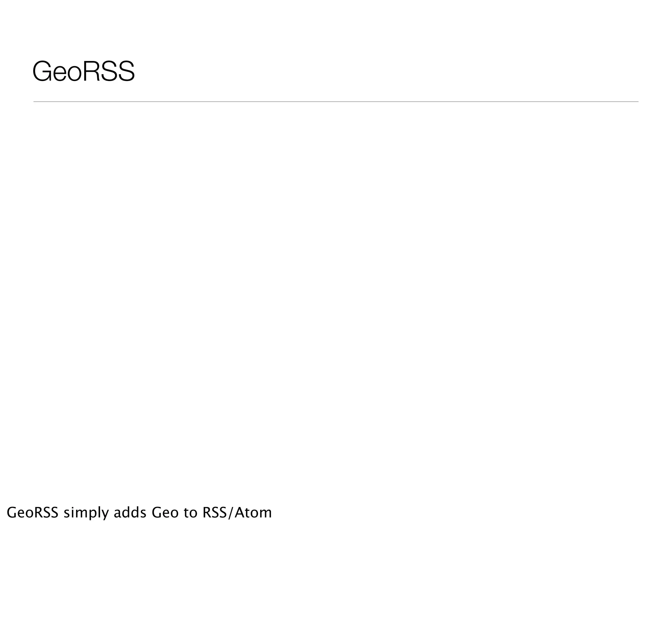Click the slash in "RSS/Atom"

point(231,513)
